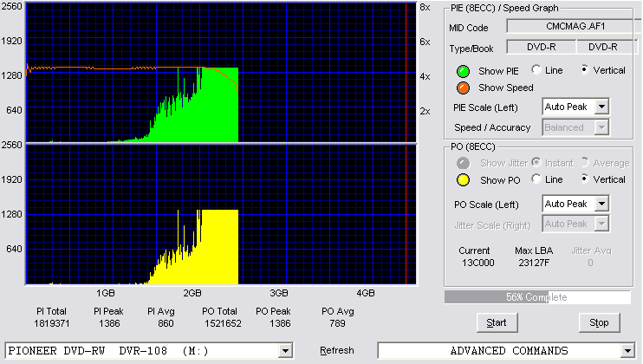Open the PIE Scale (Left) dropdown

(x=601, y=107)
